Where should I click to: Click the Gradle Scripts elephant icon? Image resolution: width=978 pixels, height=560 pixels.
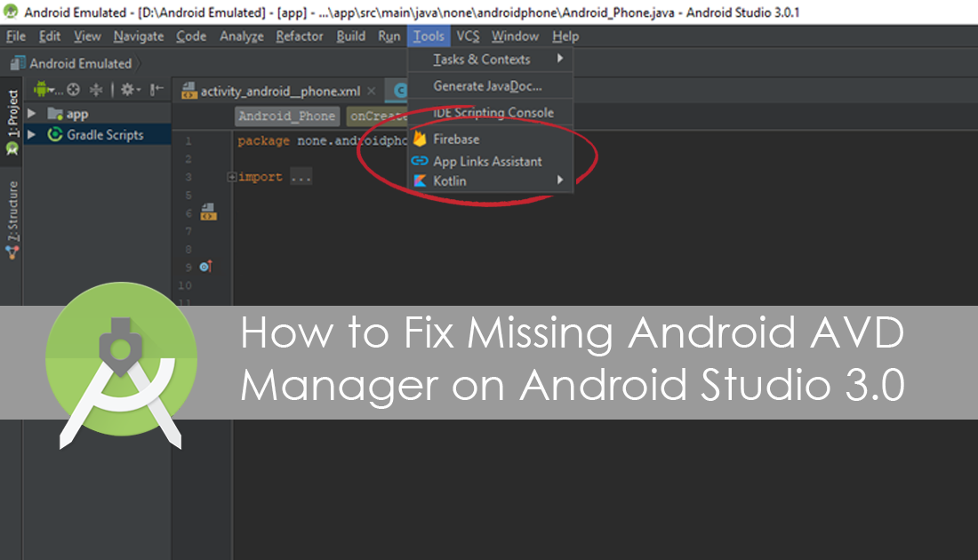[55, 134]
